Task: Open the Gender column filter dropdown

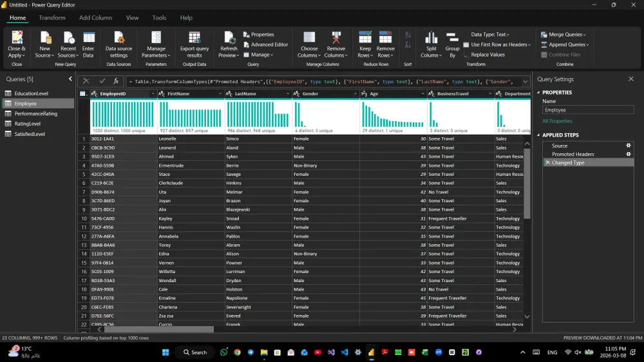Action: (355, 93)
